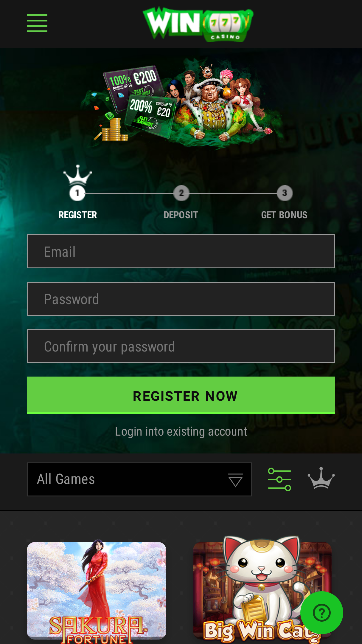
Task: Open the Sakura Fortune game thumbnail
Action: click(x=97, y=591)
